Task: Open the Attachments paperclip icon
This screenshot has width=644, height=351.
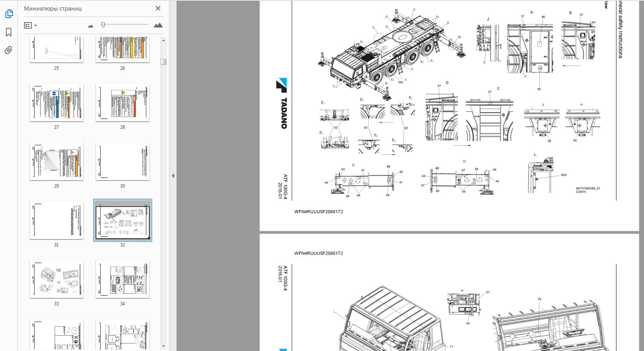Action: pos(9,50)
